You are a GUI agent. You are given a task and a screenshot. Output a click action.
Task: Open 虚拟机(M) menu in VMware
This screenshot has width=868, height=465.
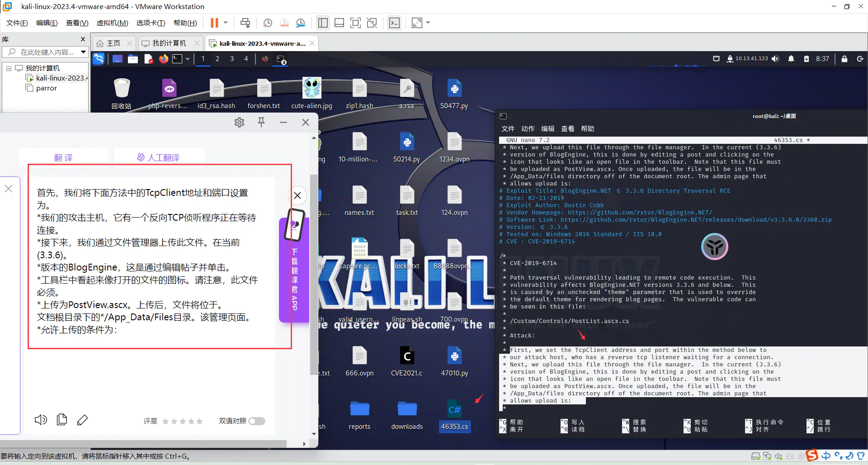[112, 23]
